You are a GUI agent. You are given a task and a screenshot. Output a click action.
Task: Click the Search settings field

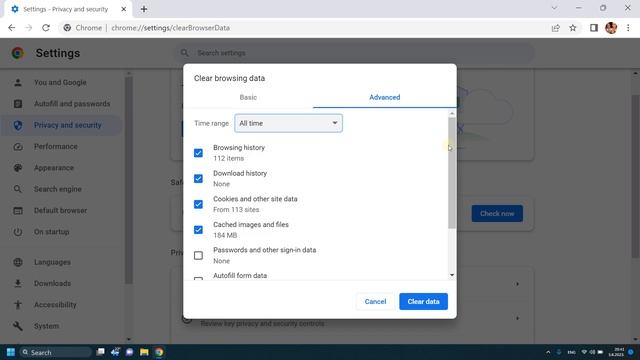coord(354,53)
